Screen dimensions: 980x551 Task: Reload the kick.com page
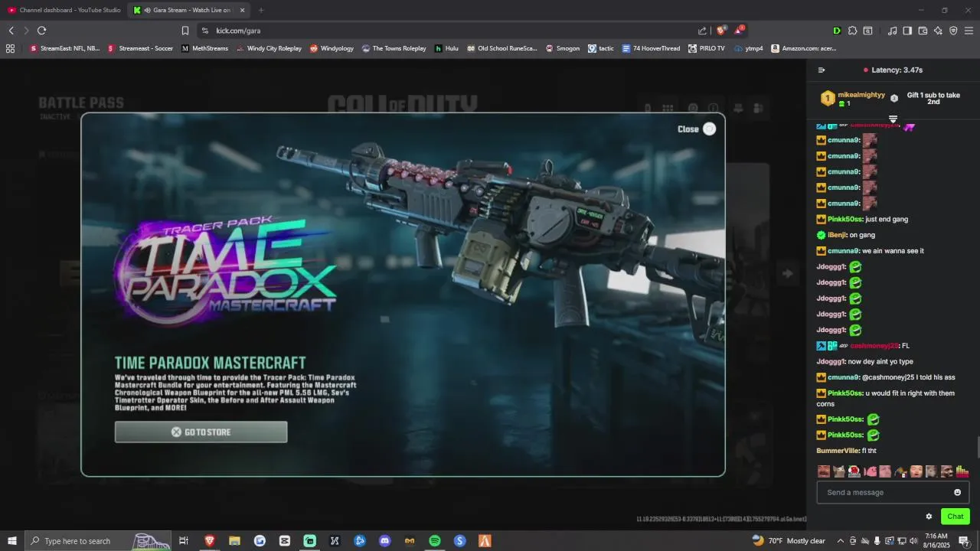[x=41, y=31]
